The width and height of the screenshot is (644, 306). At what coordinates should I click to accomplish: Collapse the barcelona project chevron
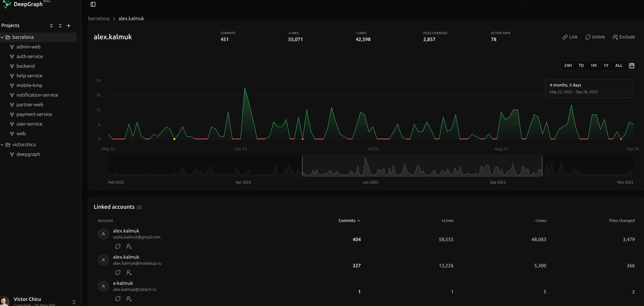click(2, 37)
